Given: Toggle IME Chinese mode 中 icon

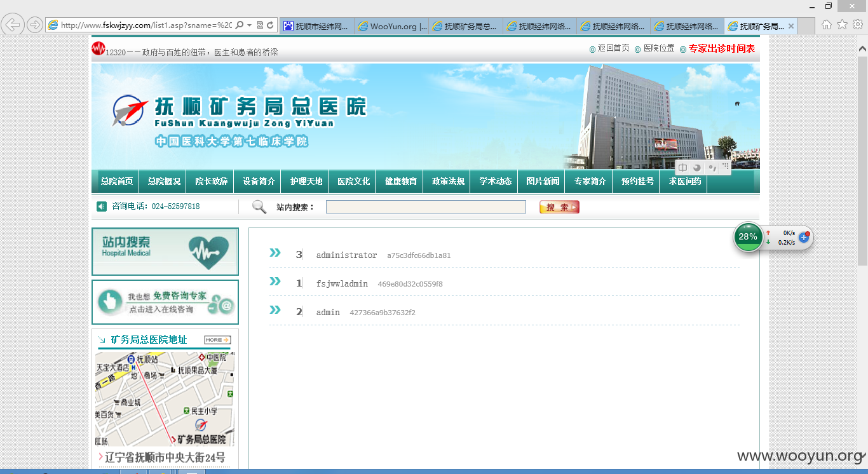Looking at the screenshot, I should coord(682,168).
